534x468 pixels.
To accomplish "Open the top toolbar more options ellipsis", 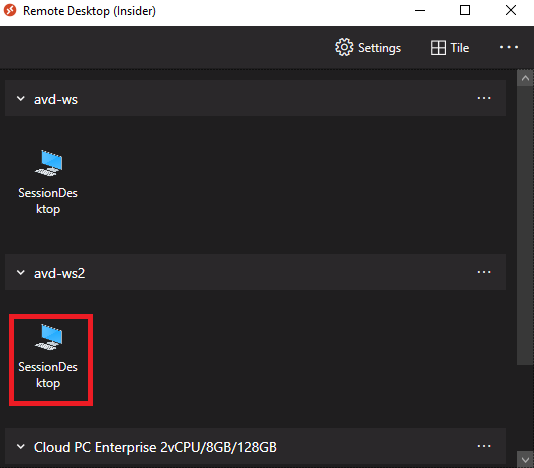I will pos(509,47).
